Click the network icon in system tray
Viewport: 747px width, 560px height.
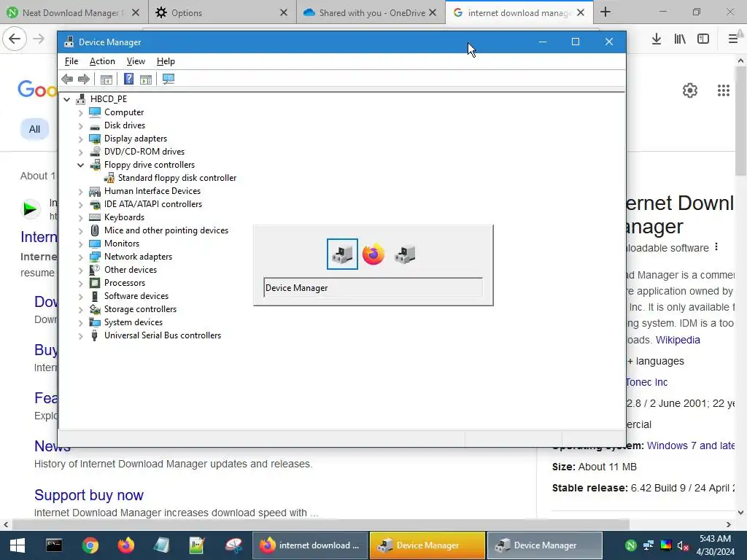[648, 545]
